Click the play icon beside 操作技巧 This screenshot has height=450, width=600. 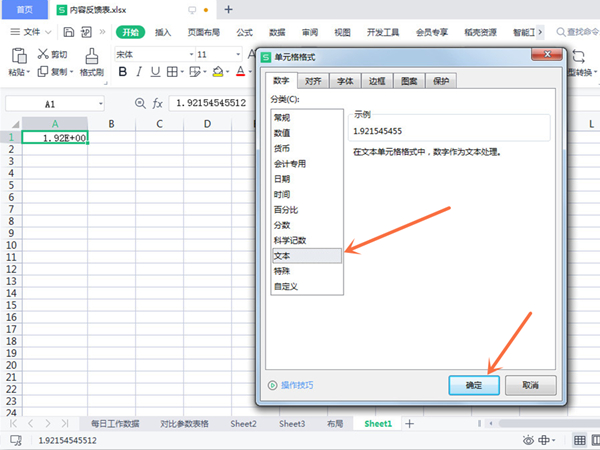tap(272, 385)
